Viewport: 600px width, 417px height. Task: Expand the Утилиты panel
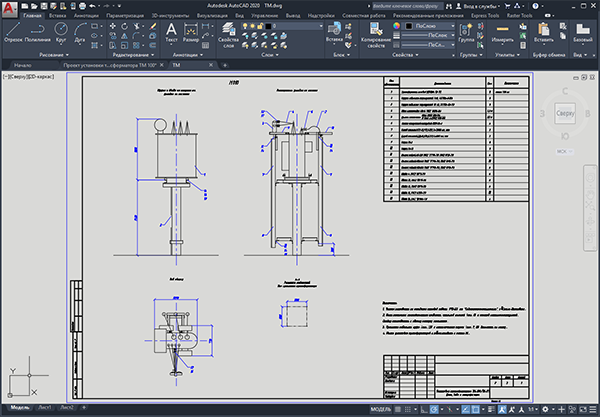507,55
